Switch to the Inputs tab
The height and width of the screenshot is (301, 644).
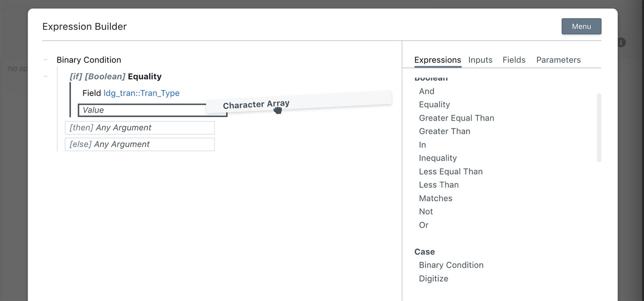point(480,59)
